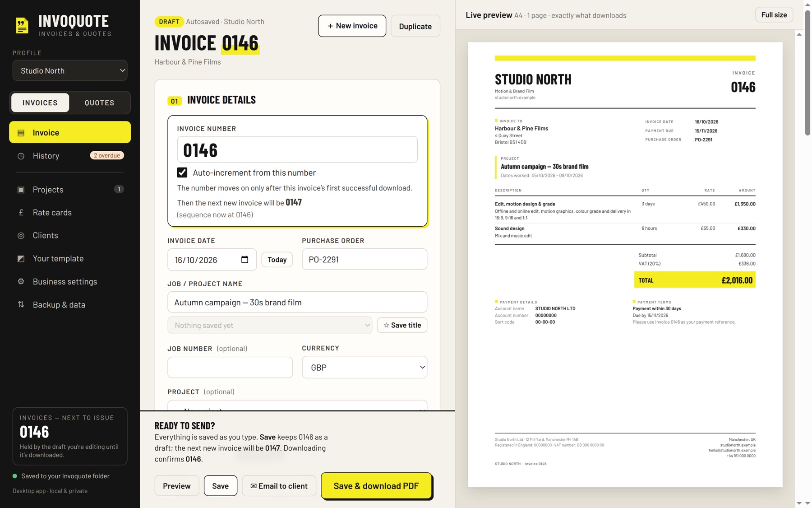This screenshot has width=812, height=508.
Task: Click the Duplicate button
Action: click(x=415, y=26)
